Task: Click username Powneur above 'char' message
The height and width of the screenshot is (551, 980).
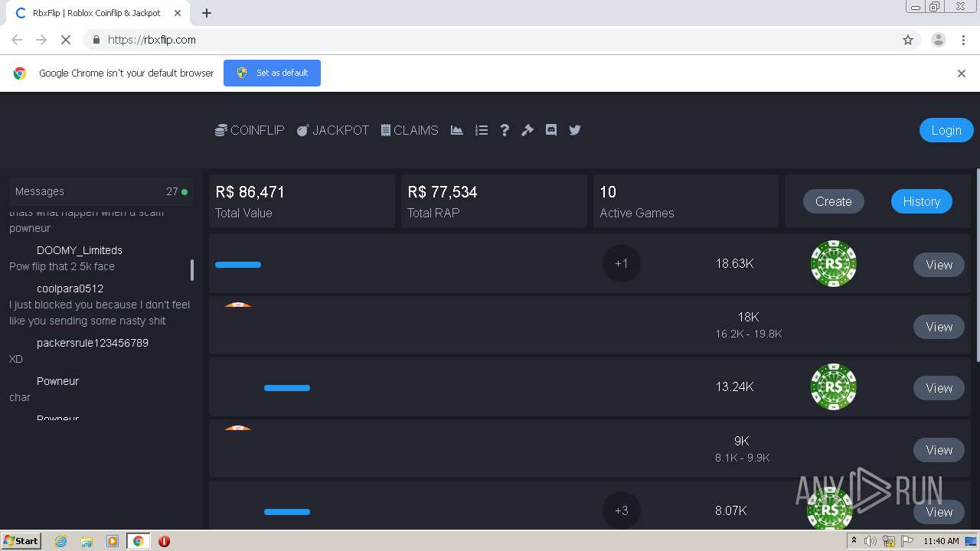Action: pos(57,381)
